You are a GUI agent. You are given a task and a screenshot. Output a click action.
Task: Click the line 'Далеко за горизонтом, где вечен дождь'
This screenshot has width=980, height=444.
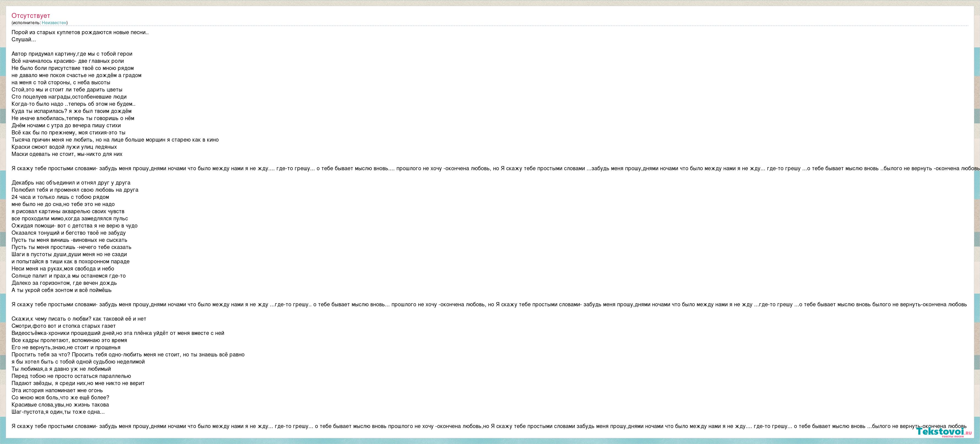[x=64, y=283]
